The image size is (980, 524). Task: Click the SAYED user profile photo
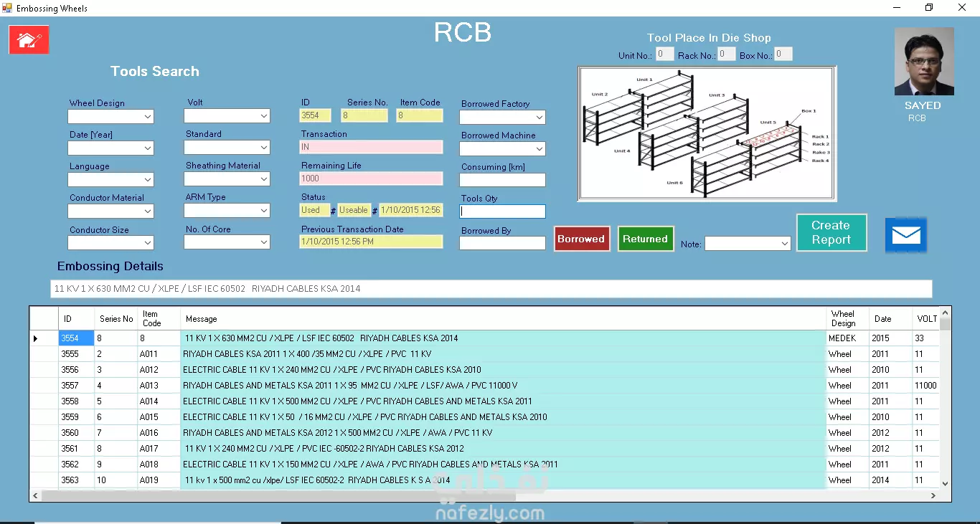pos(924,62)
